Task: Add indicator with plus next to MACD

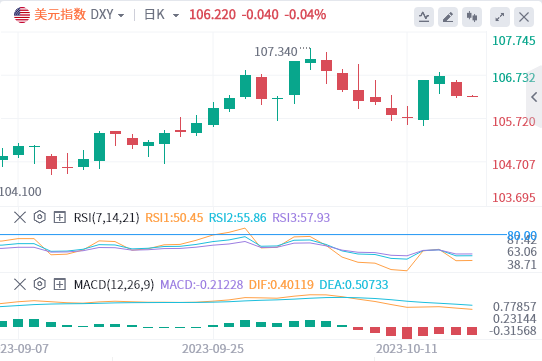Action: pyautogui.click(x=59, y=285)
